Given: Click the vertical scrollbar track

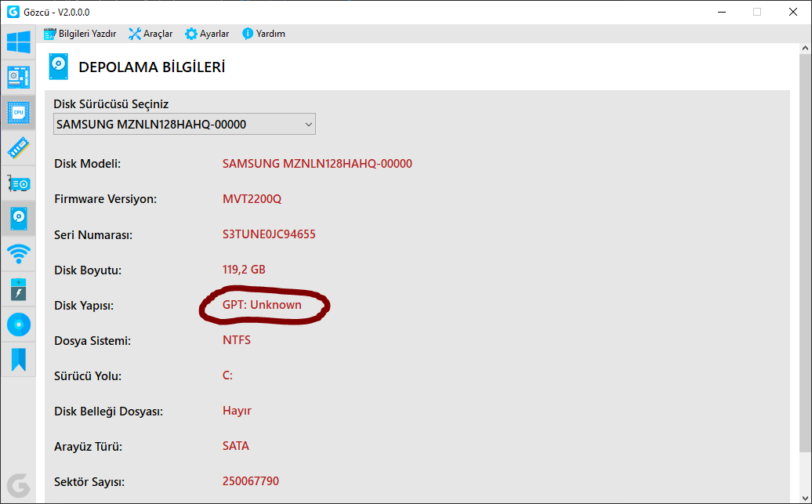Looking at the screenshot, I should tap(805, 471).
